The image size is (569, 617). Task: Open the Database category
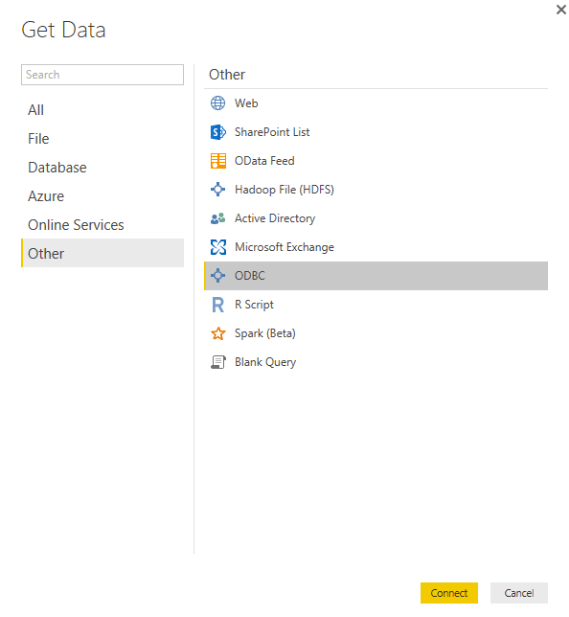point(102,167)
